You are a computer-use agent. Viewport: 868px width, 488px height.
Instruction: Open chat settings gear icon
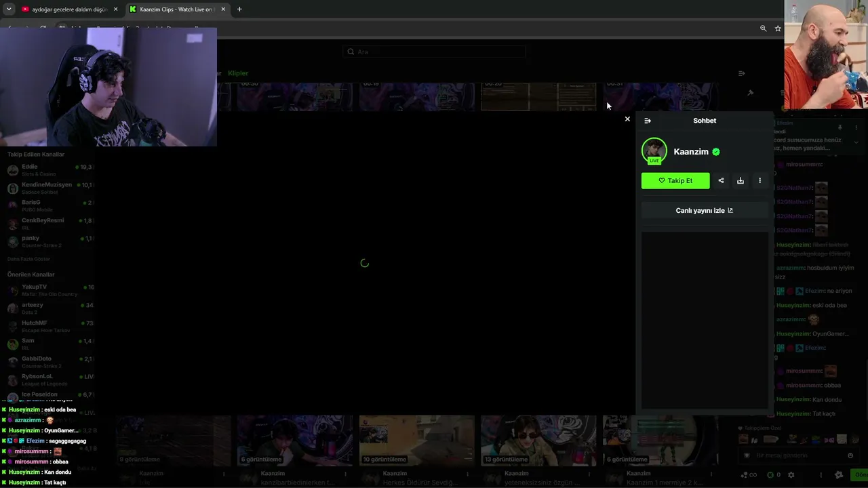coord(791,475)
